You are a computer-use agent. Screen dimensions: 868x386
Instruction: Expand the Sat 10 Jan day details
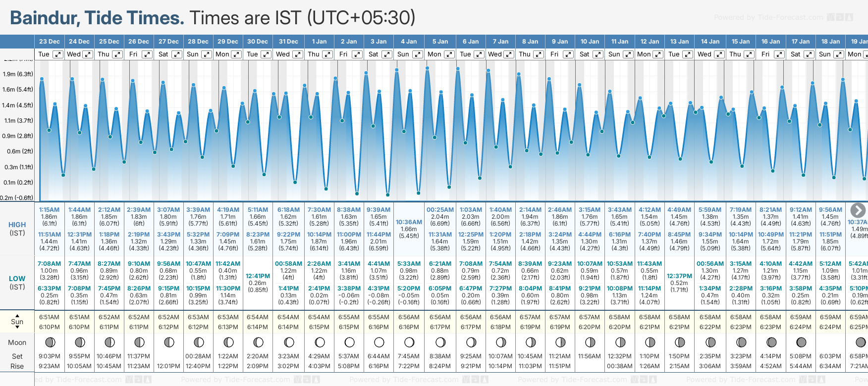pos(598,54)
